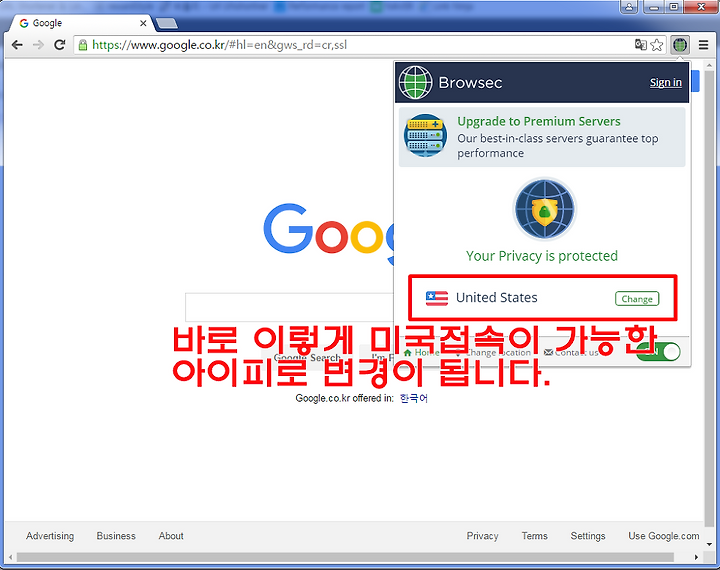This screenshot has height=570, width=720.
Task: Open a new tab
Action: point(166,23)
